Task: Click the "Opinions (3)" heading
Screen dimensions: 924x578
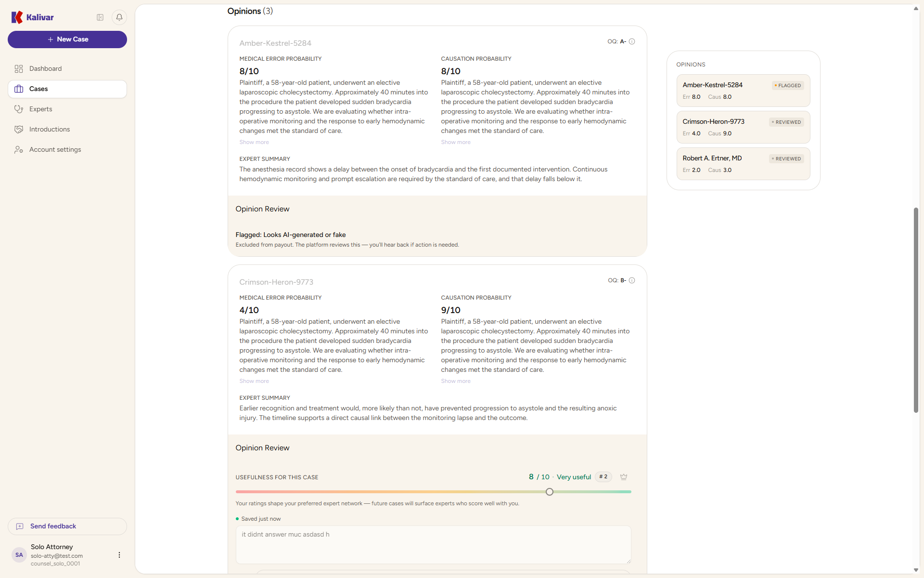Action: [x=250, y=11]
